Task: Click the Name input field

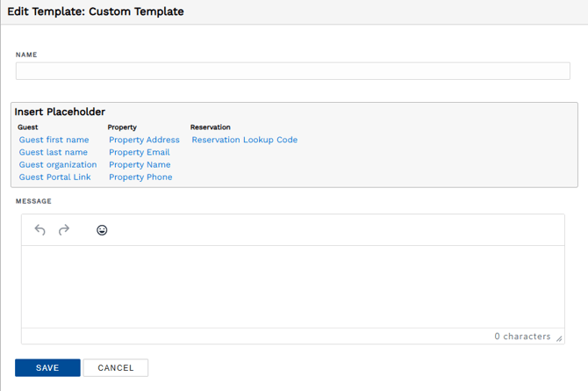Action: [292, 71]
